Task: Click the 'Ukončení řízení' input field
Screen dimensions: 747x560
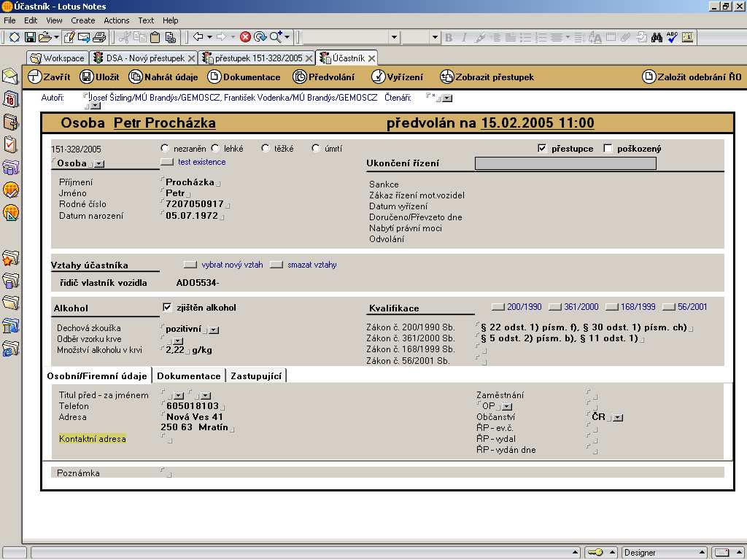Action: pyautogui.click(x=565, y=163)
